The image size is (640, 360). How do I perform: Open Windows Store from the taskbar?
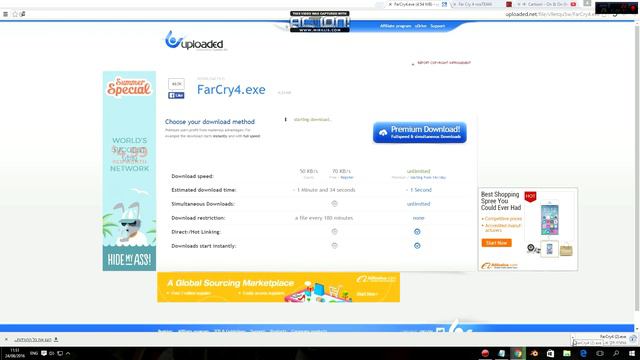550,353
